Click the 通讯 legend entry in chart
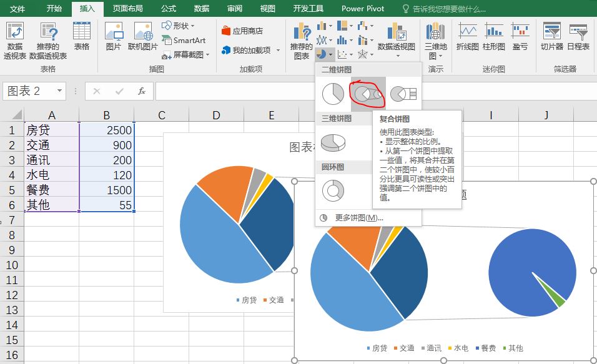Image resolution: width=597 pixels, height=364 pixels. [x=432, y=348]
